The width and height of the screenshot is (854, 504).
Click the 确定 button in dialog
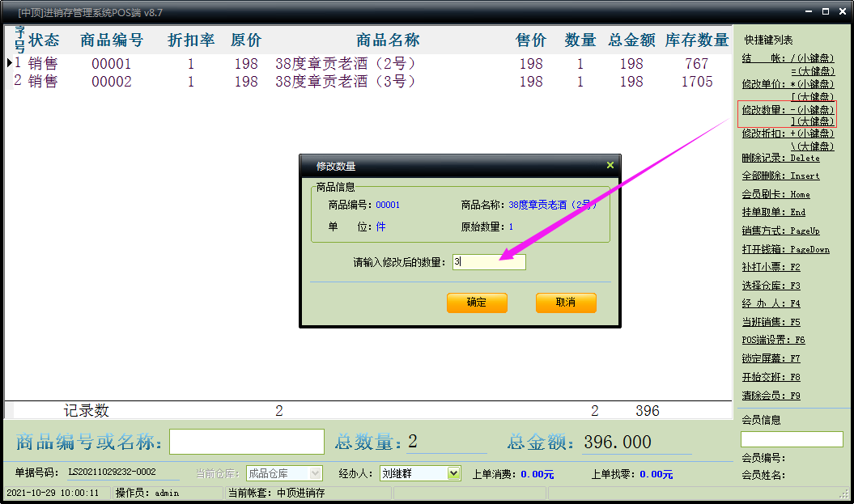coord(477,303)
